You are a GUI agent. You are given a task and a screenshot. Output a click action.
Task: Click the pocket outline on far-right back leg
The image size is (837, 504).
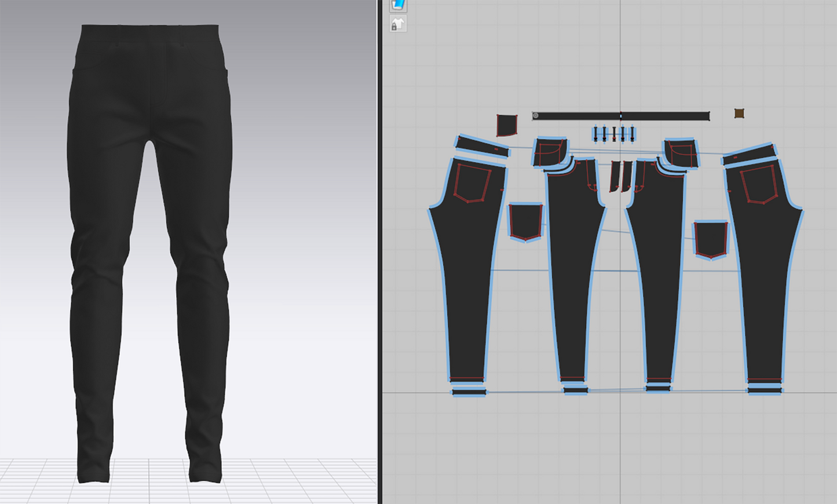(x=759, y=185)
